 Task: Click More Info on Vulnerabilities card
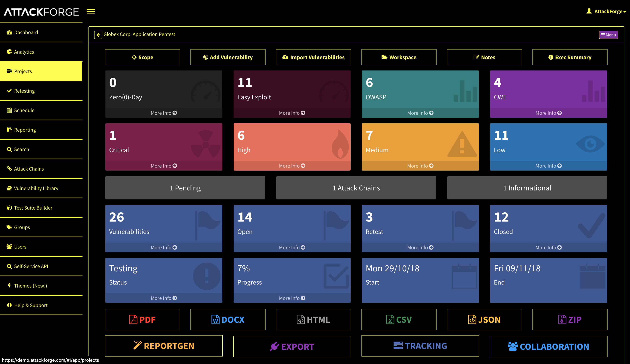[x=164, y=247]
